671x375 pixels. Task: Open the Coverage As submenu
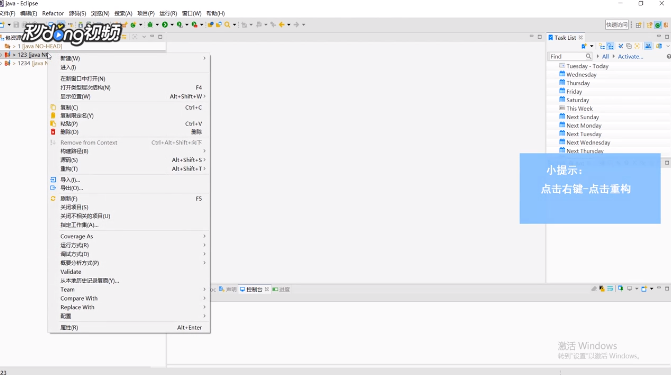[129, 236]
